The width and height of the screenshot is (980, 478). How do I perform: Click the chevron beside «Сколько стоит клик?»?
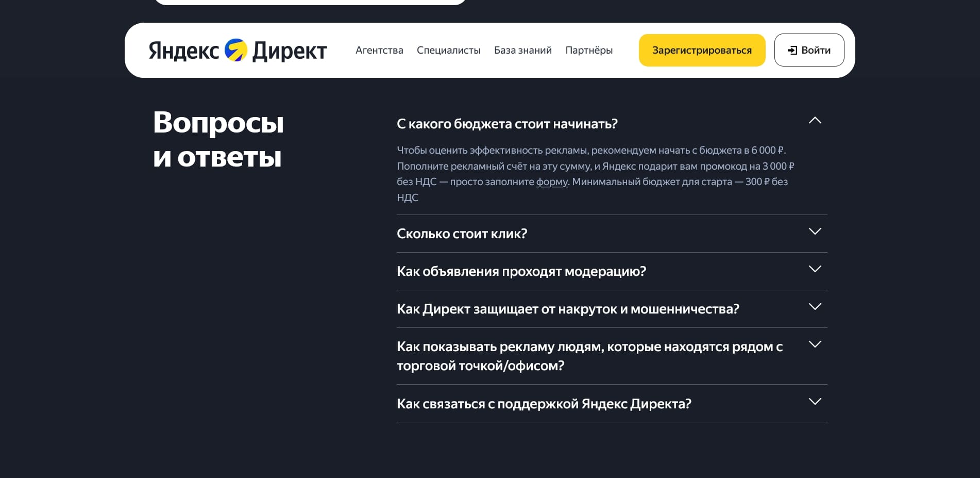tap(815, 232)
